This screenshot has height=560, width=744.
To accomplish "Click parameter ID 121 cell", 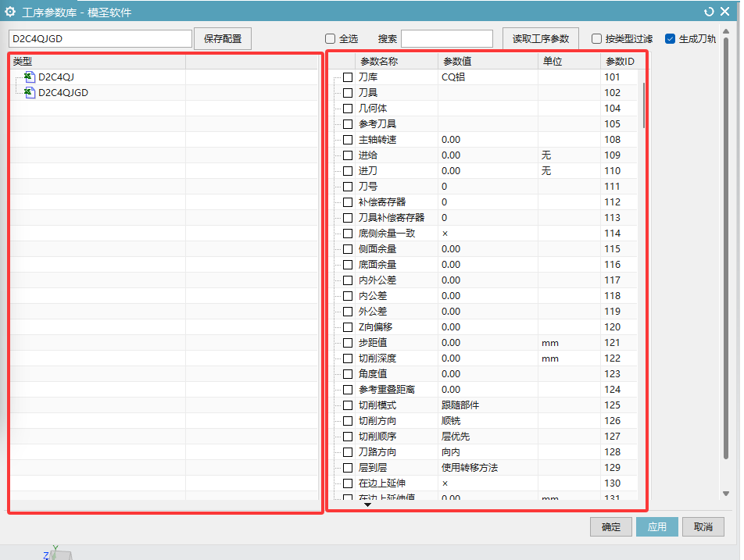I will [x=619, y=343].
